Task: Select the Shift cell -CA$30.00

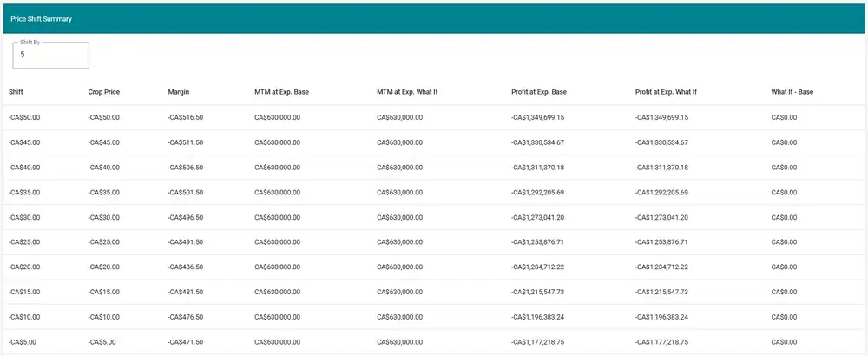Action: click(x=24, y=217)
